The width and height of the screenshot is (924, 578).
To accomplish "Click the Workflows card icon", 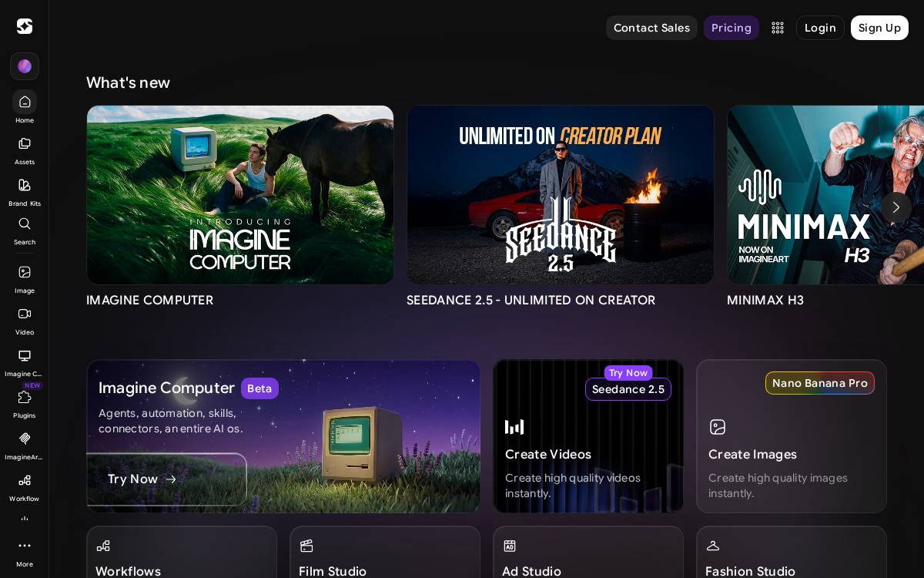I will 103,546.
